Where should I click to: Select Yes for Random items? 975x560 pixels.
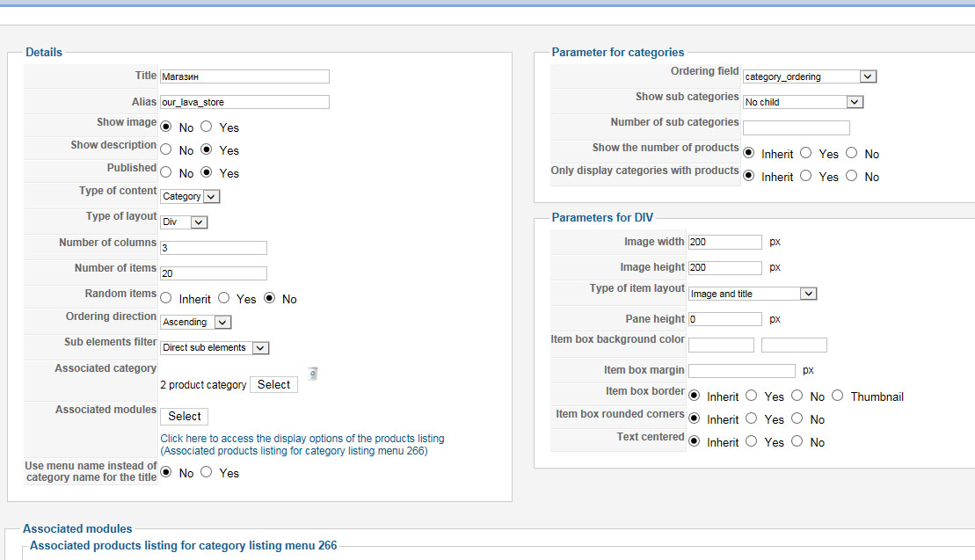point(224,299)
